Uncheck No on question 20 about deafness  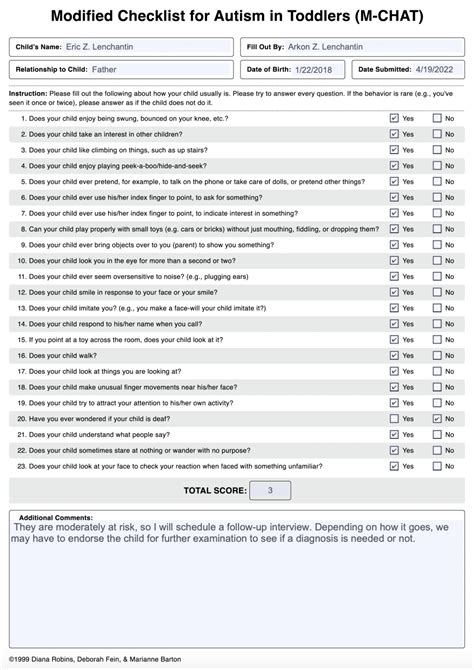pyautogui.click(x=437, y=419)
